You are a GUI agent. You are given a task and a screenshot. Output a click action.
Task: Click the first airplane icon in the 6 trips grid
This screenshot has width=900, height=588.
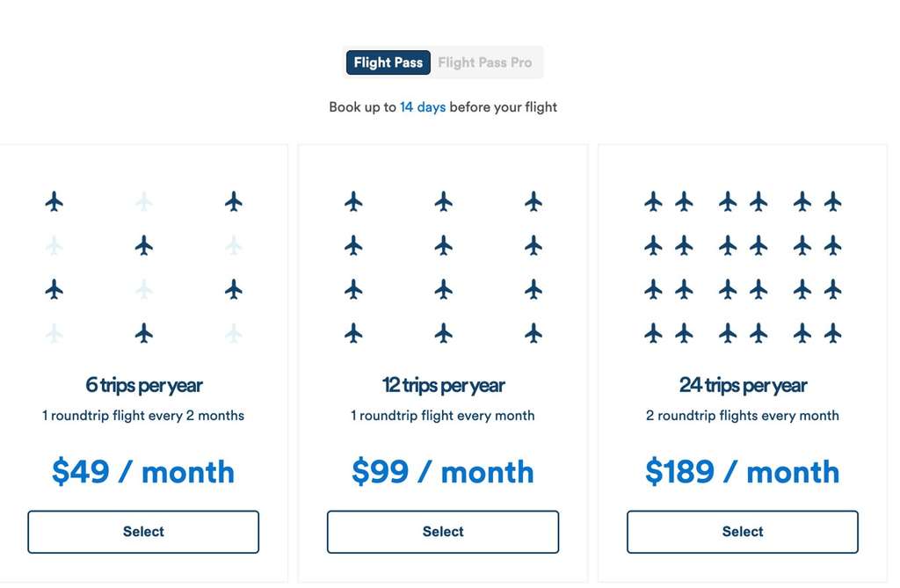tap(54, 200)
